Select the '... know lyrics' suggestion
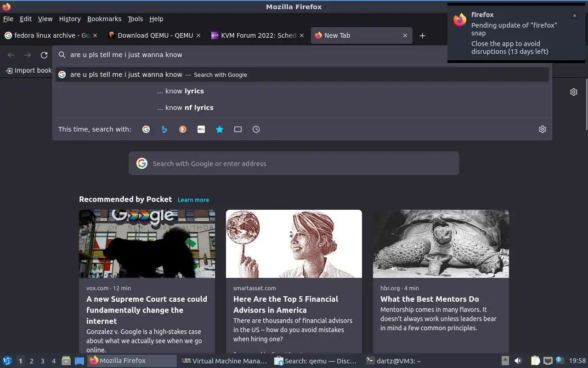Image resolution: width=588 pixels, height=368 pixels. pyautogui.click(x=302, y=91)
